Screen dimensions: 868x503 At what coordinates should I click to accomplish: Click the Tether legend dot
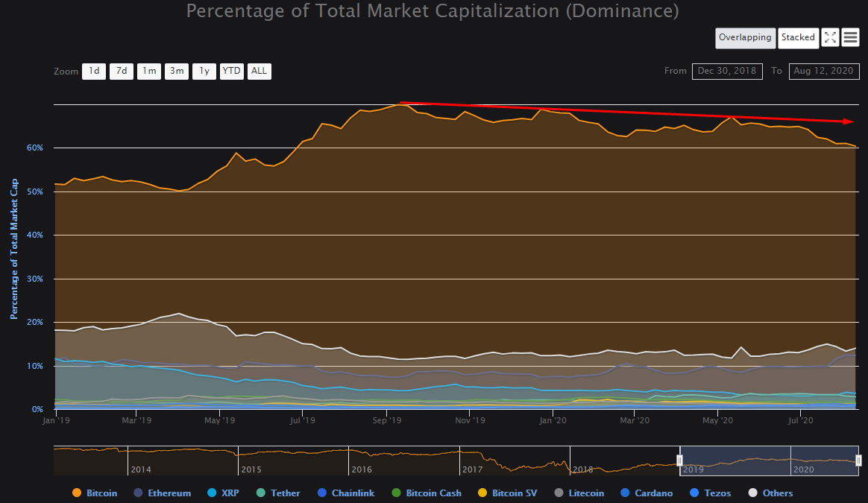pyautogui.click(x=260, y=493)
